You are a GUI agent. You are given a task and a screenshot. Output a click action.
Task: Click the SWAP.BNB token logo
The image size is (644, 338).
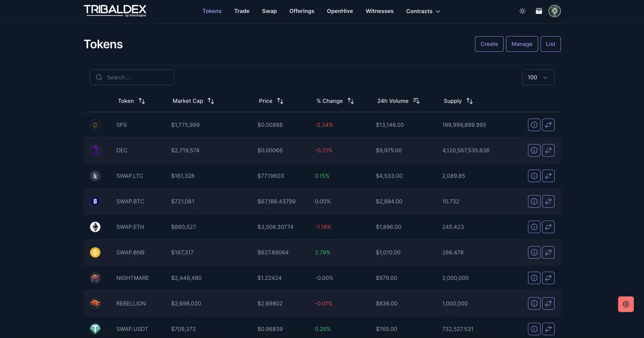95,252
